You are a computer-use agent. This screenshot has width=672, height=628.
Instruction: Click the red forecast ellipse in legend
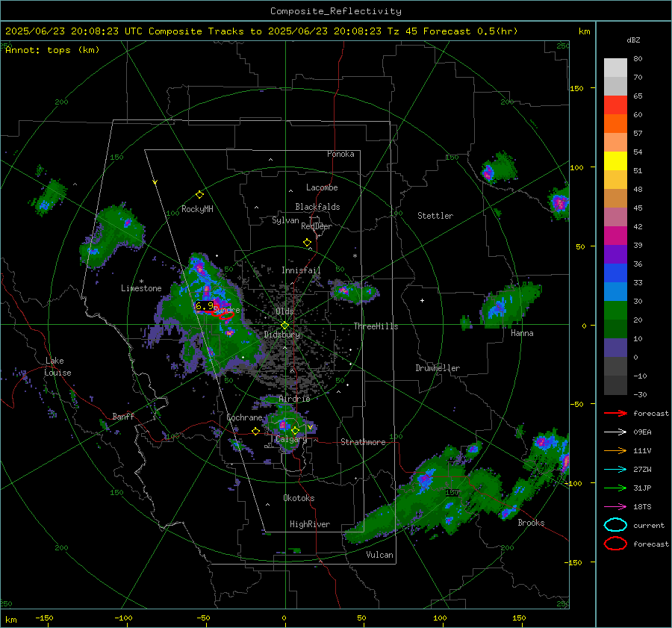click(615, 544)
